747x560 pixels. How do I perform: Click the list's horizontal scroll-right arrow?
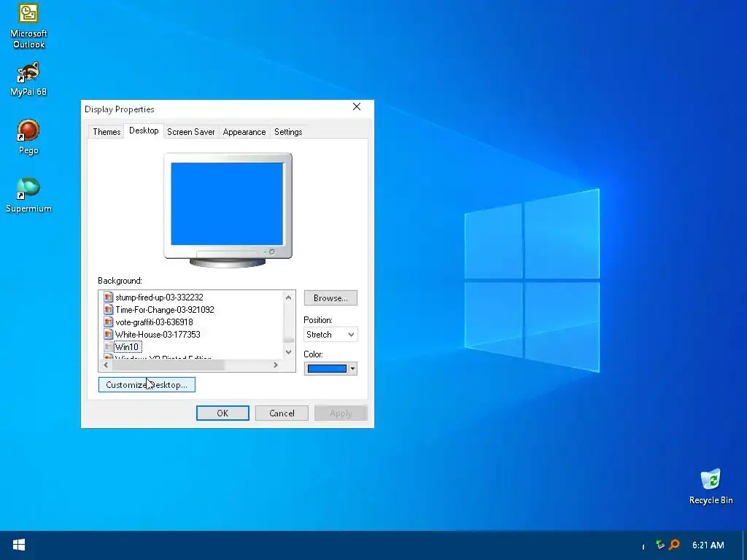point(275,365)
